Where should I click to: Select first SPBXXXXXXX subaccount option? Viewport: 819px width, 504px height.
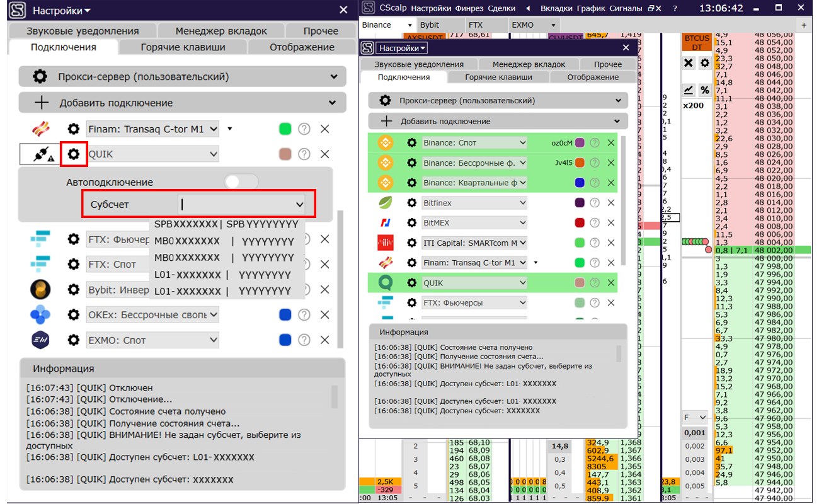(227, 224)
